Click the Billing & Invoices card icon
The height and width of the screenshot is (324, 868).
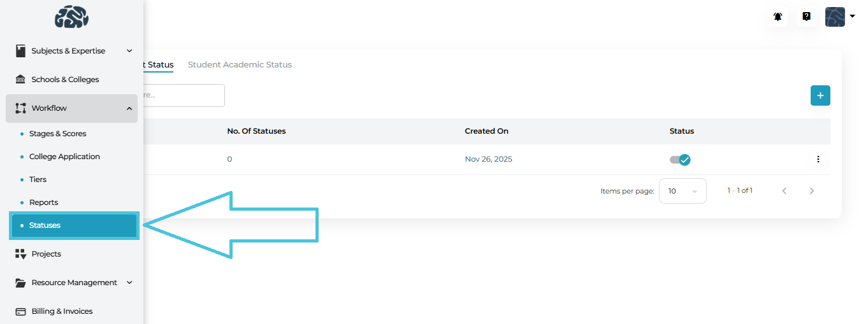tap(20, 311)
